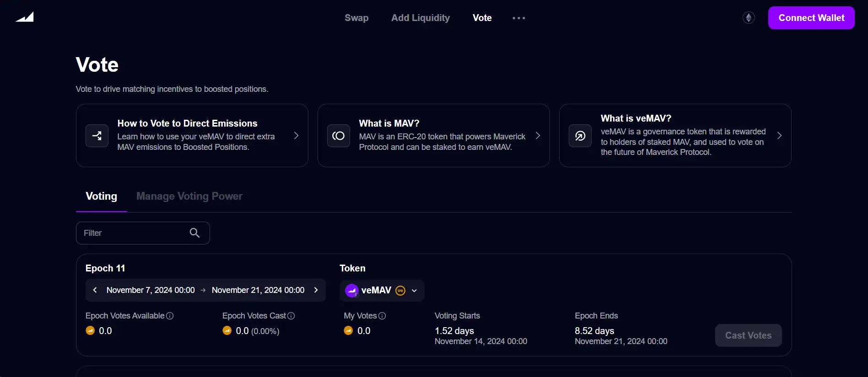Click the direct emissions card icon
Image resolution: width=868 pixels, height=377 pixels.
click(x=97, y=136)
